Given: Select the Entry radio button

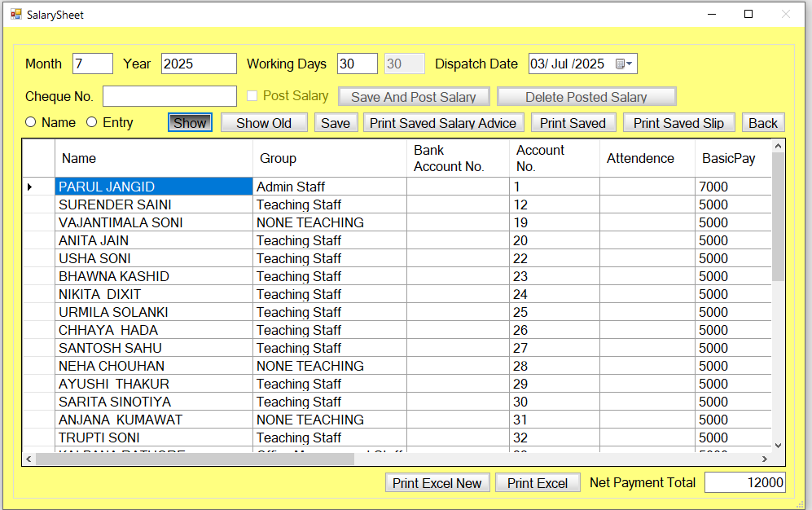Looking at the screenshot, I should [92, 122].
